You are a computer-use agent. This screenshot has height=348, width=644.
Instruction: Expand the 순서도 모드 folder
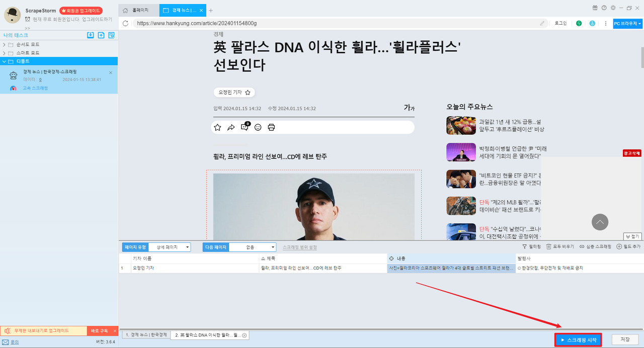coord(5,44)
